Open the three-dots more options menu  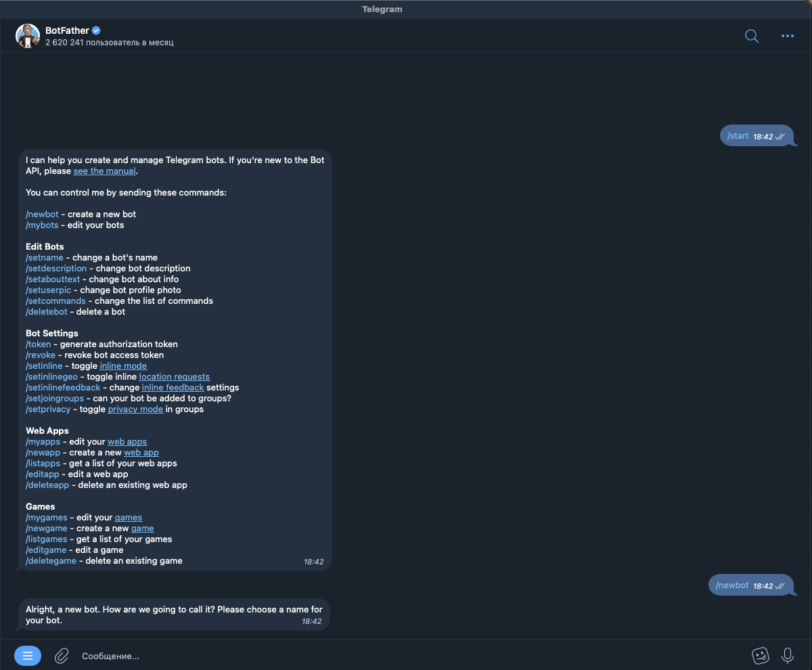point(788,36)
